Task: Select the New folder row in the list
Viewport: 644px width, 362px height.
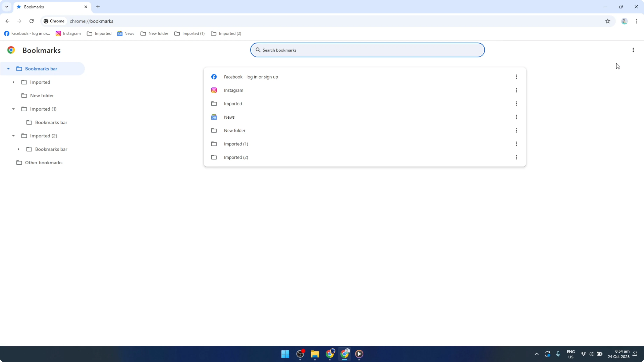Action: click(234, 130)
